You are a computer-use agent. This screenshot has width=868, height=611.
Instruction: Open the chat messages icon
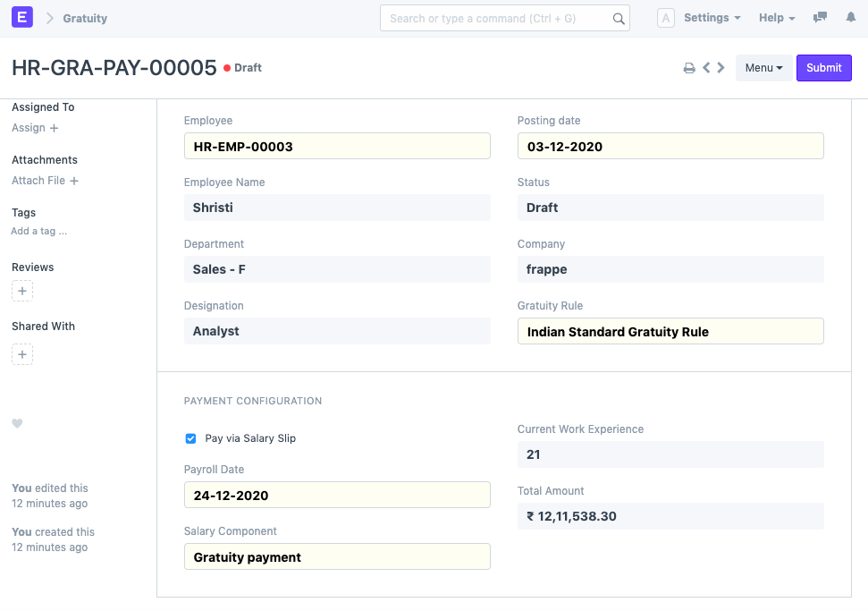click(820, 18)
